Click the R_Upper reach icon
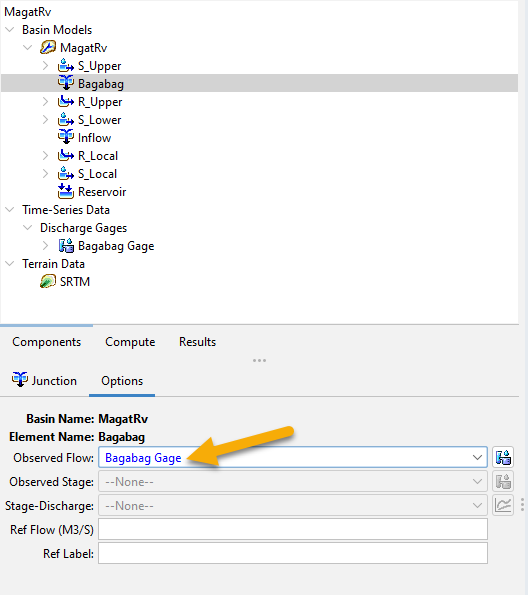This screenshot has height=595, width=528. (66, 102)
